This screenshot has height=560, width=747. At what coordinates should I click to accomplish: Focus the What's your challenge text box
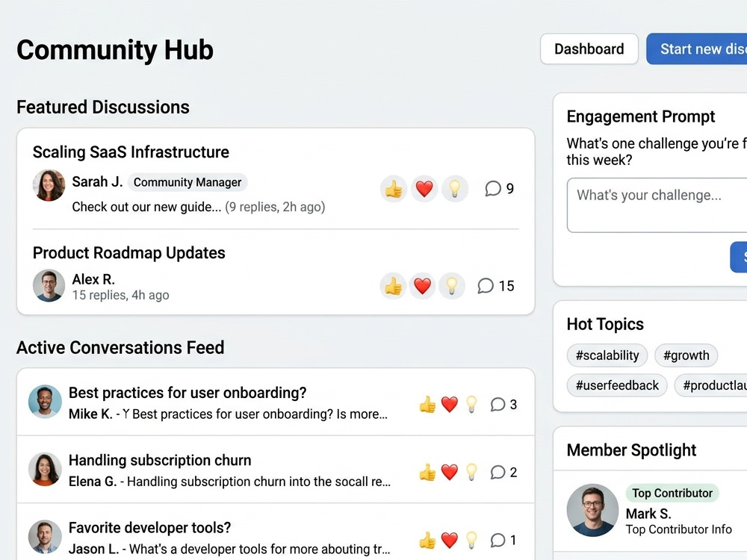[x=657, y=205]
